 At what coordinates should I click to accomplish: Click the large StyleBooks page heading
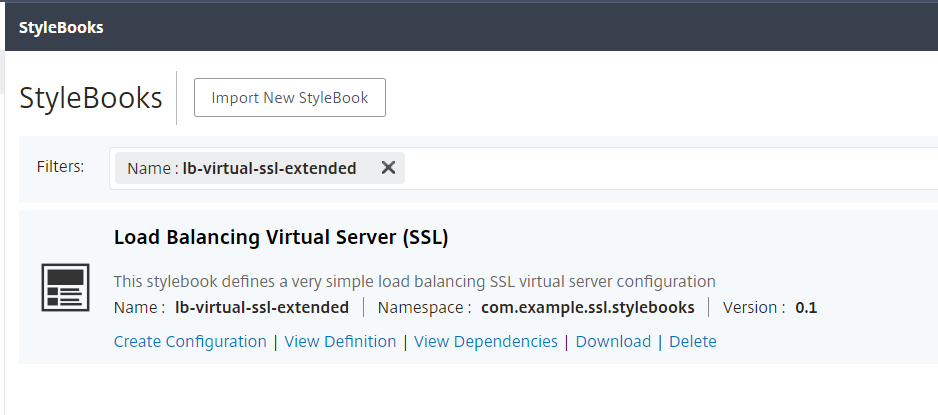pyautogui.click(x=91, y=97)
